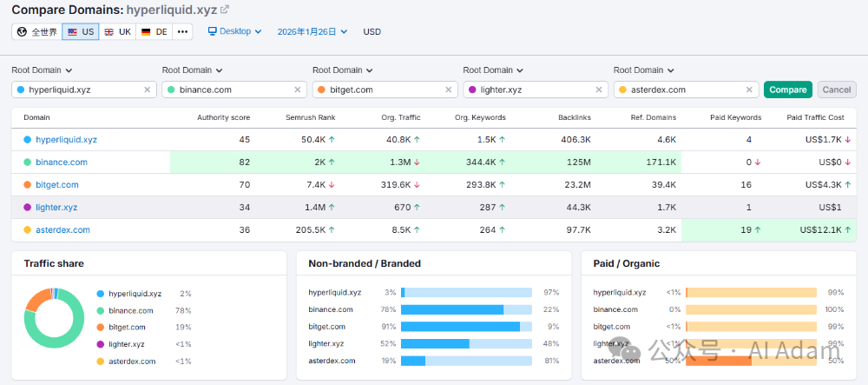Remove bitget.com from comparison field
Image resolution: width=868 pixels, height=385 pixels.
click(448, 90)
